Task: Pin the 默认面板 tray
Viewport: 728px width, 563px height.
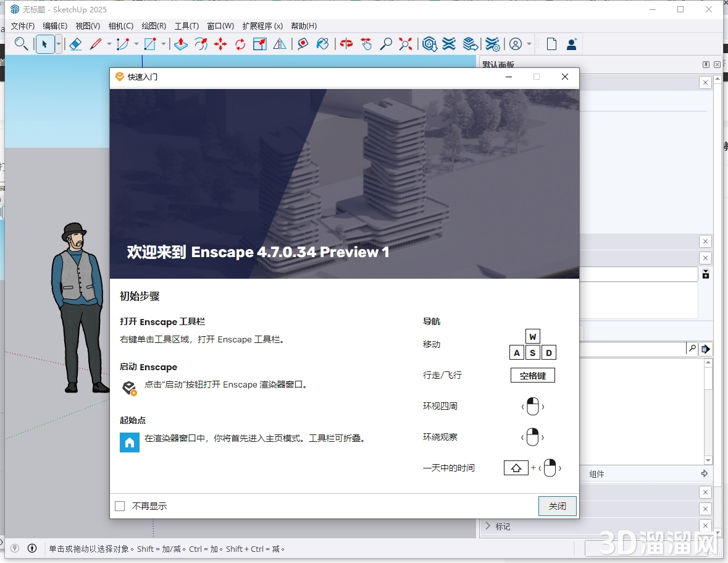Action: click(706, 64)
